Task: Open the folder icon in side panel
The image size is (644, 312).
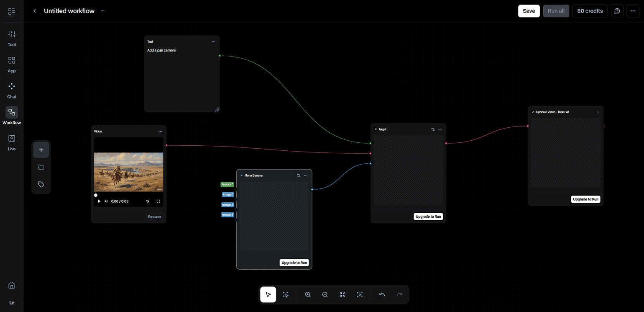Action: 41,167
